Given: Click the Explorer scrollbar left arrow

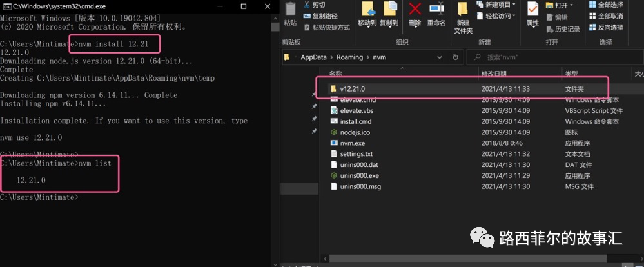Looking at the screenshot, I should pos(325,259).
